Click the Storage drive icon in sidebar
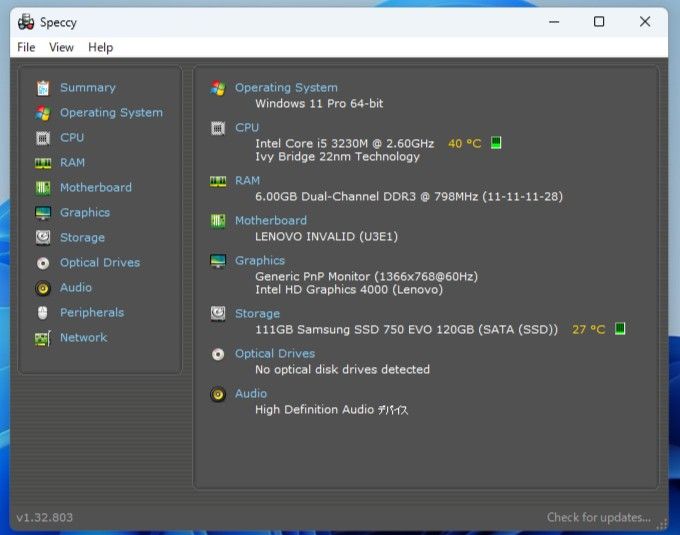680x535 pixels. (43, 238)
